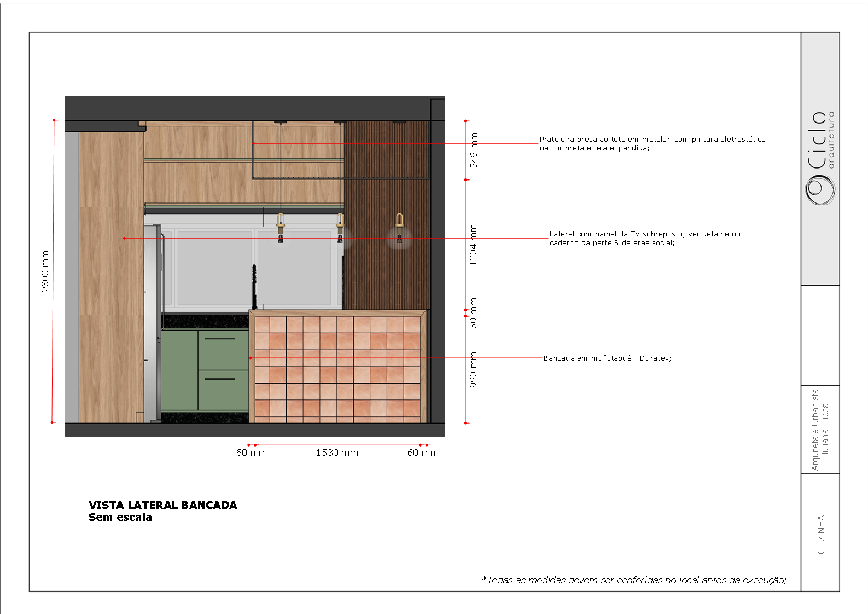Click the stainless steel refrigerator
The height and width of the screenshot is (614, 868).
(154, 323)
